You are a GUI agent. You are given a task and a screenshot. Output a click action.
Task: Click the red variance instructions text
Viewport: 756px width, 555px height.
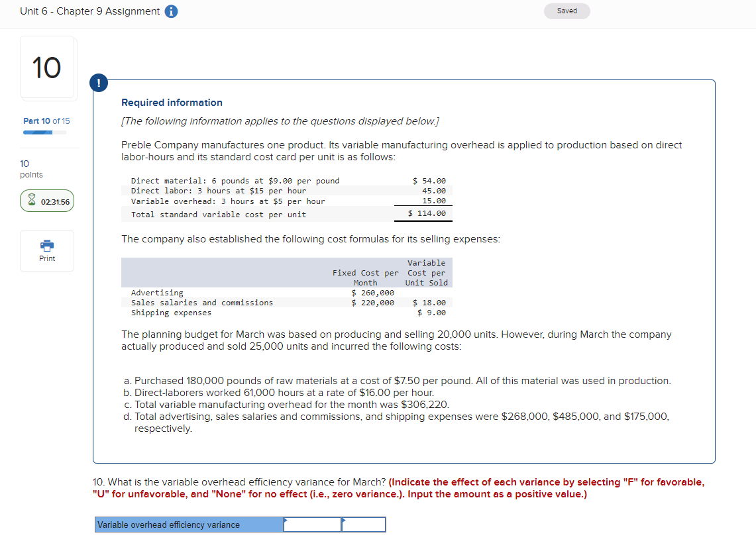click(x=399, y=488)
